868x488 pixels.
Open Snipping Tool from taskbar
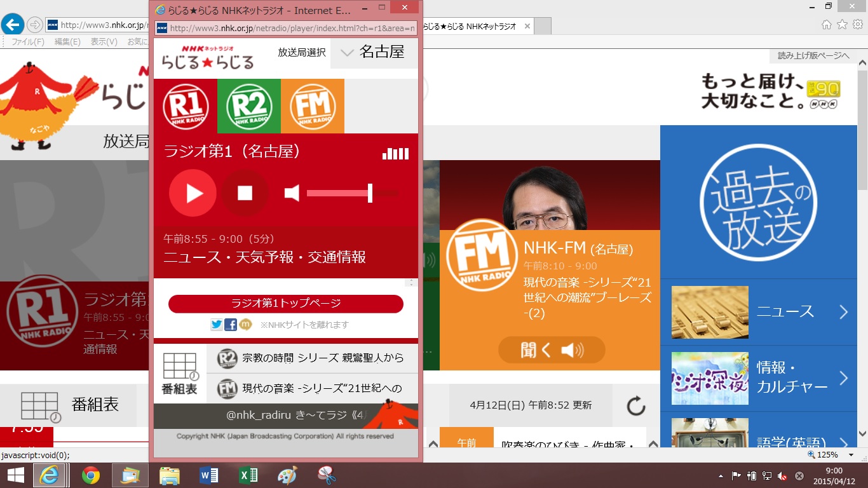pos(327,475)
